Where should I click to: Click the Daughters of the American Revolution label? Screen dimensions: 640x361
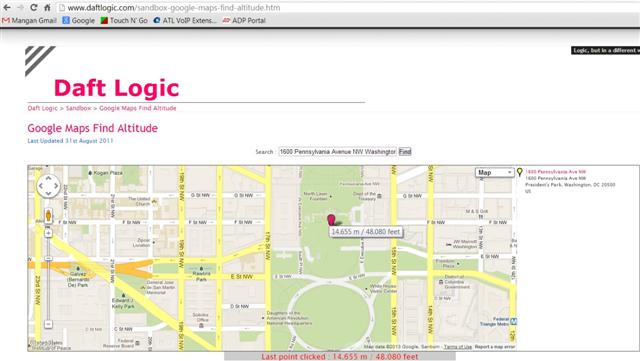tap(289, 318)
